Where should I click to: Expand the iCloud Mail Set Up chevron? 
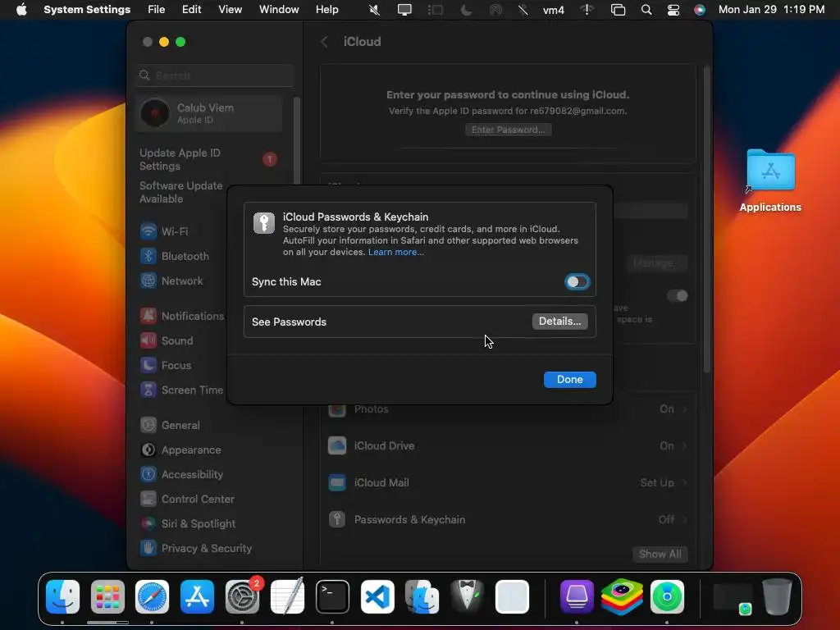(x=685, y=482)
